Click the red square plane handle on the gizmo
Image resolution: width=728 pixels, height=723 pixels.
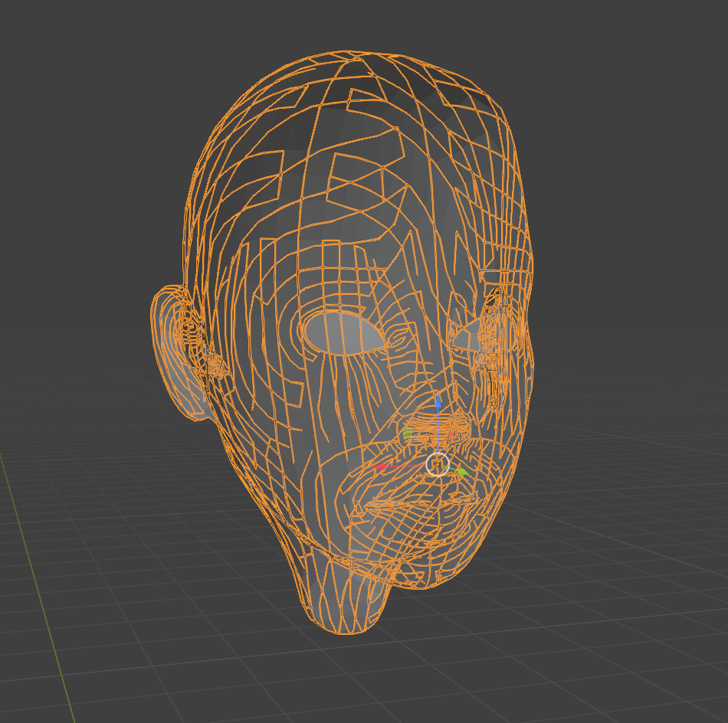tap(451, 435)
